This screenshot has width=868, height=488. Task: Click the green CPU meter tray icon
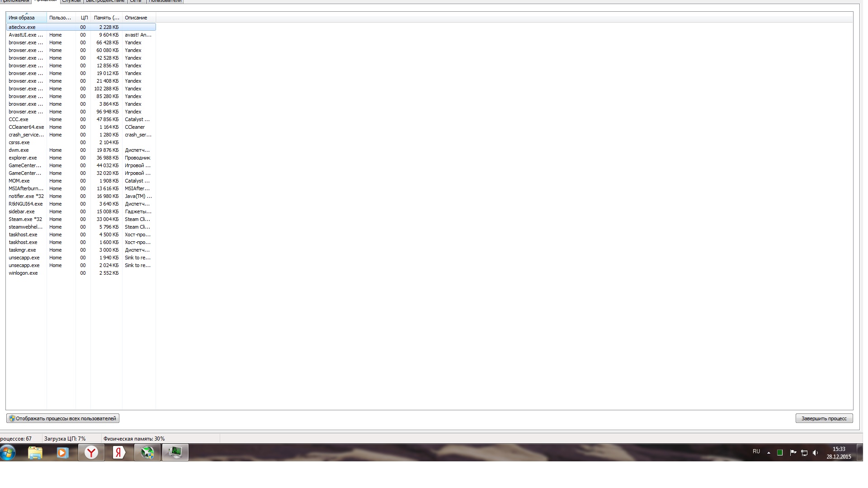click(780, 452)
